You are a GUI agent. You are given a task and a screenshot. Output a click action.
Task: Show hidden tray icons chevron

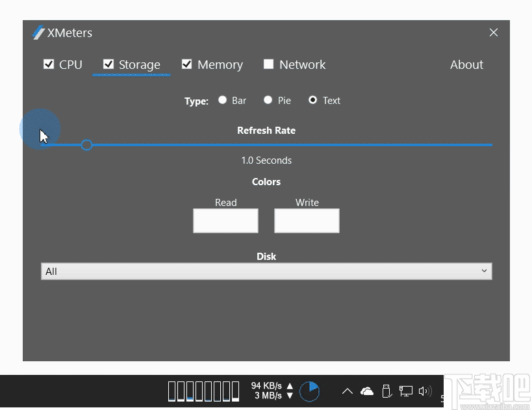[x=347, y=391]
